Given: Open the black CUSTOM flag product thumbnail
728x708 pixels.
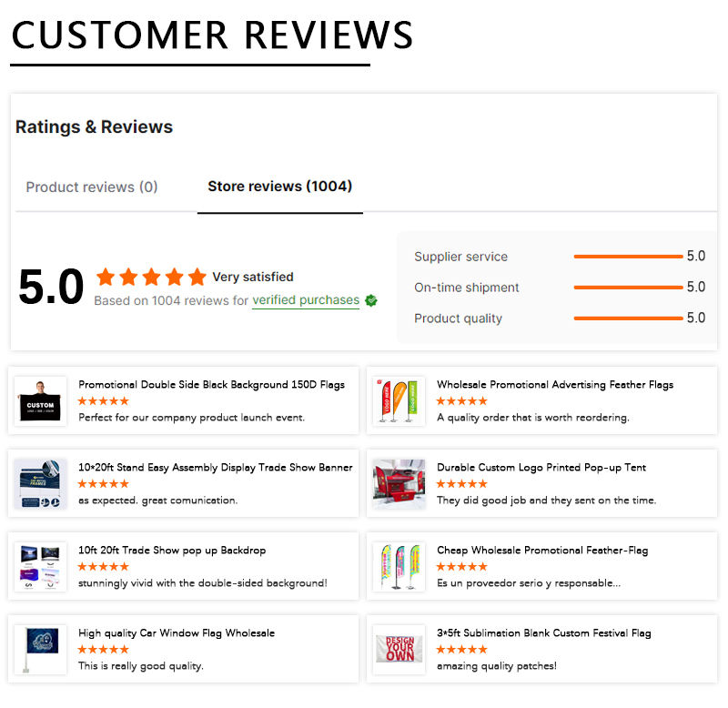Looking at the screenshot, I should 40,401.
